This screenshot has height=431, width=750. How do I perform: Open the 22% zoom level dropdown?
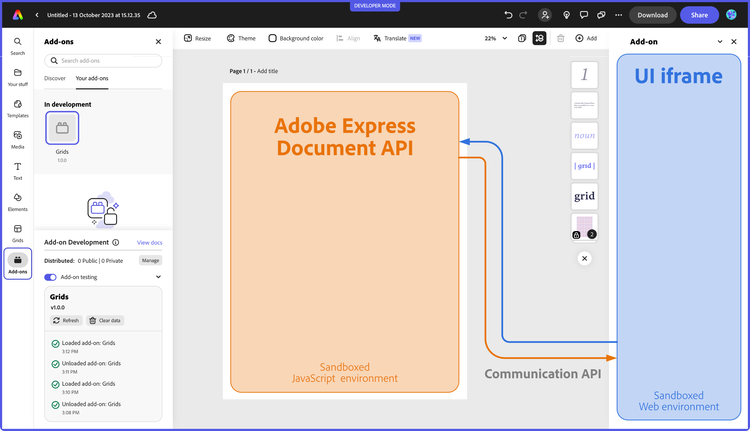pyautogui.click(x=494, y=38)
